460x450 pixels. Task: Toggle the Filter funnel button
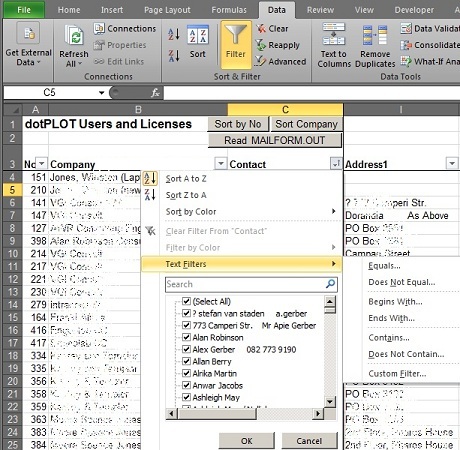[236, 44]
